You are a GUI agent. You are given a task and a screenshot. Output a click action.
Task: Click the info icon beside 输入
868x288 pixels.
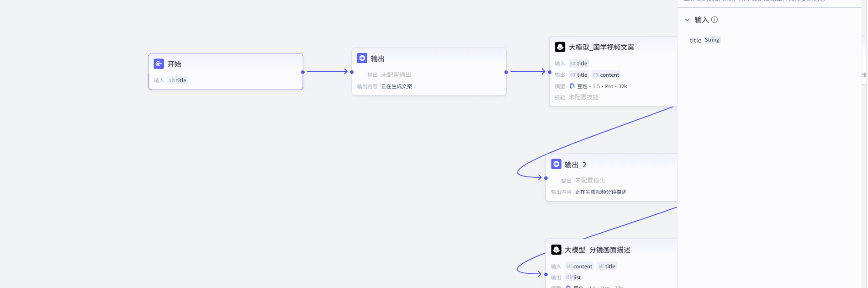pyautogui.click(x=715, y=20)
